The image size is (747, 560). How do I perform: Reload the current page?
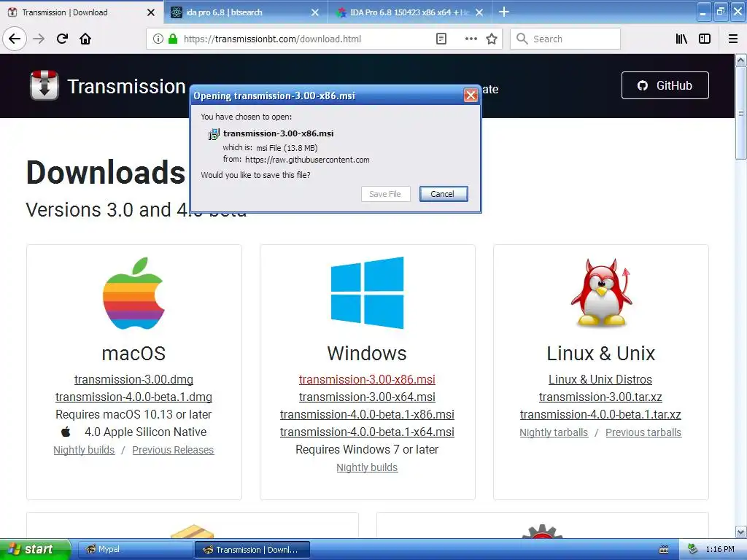[x=62, y=39]
